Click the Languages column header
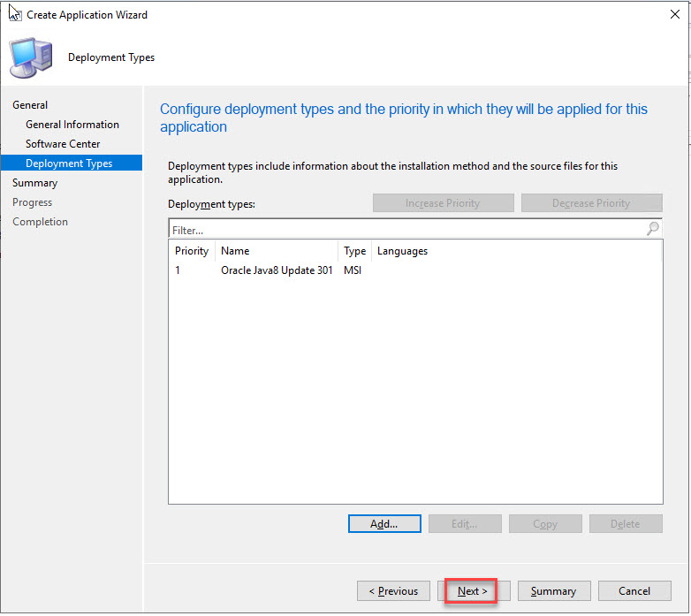 402,251
